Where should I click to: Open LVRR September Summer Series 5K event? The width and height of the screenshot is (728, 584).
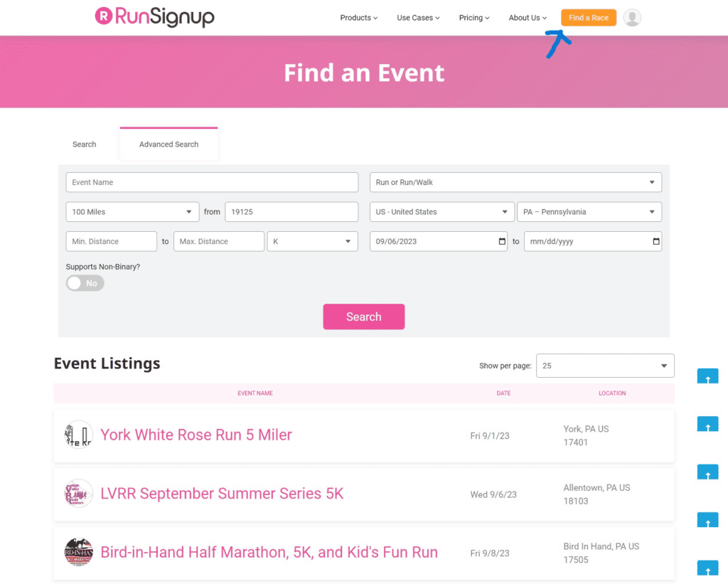tap(222, 494)
